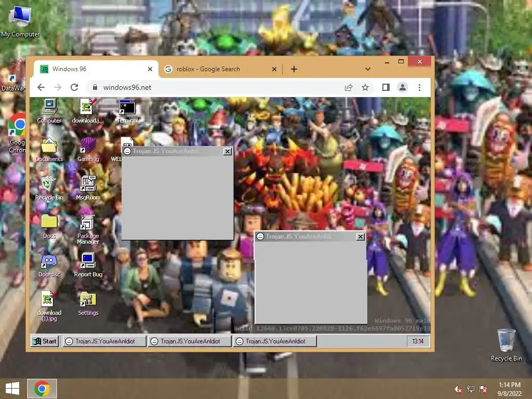Screen dimensions: 532x399
Task: Launch the Package Manager icon
Action: 88,229
